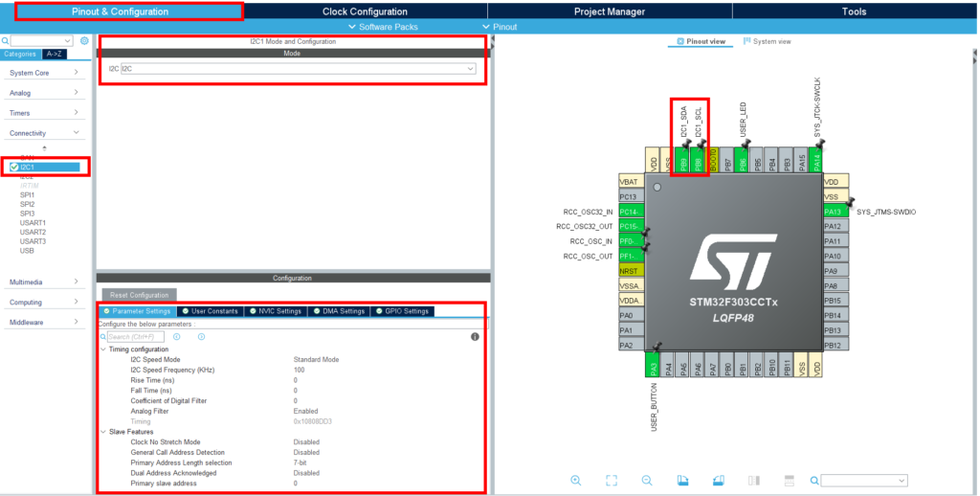Click the search magnifier beside the category filter
Image resolution: width=980 pixels, height=496 pixels.
pos(5,41)
